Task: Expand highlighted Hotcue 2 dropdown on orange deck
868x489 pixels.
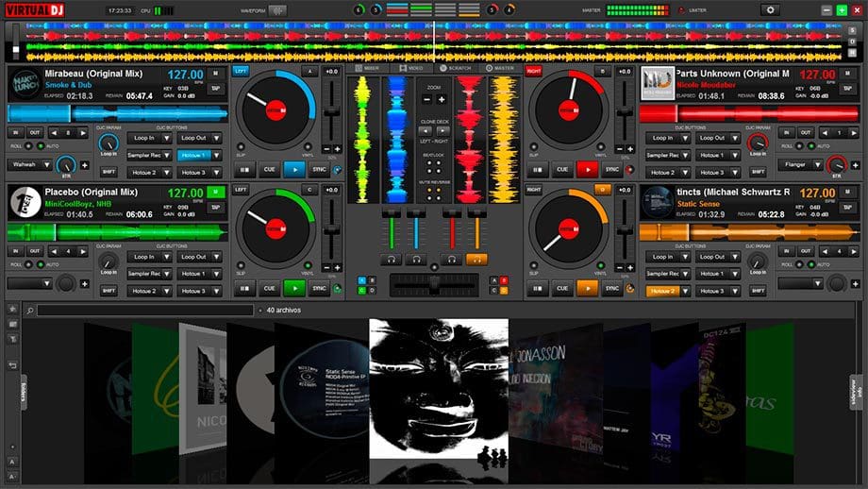Action: tap(685, 291)
